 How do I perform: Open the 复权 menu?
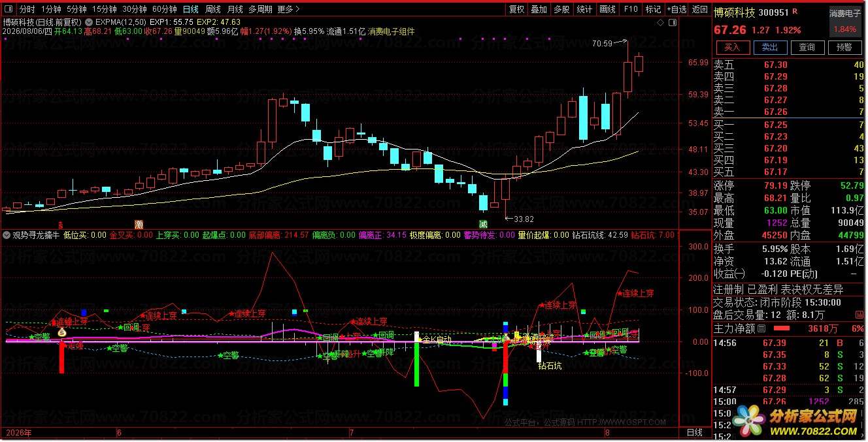[x=517, y=9]
